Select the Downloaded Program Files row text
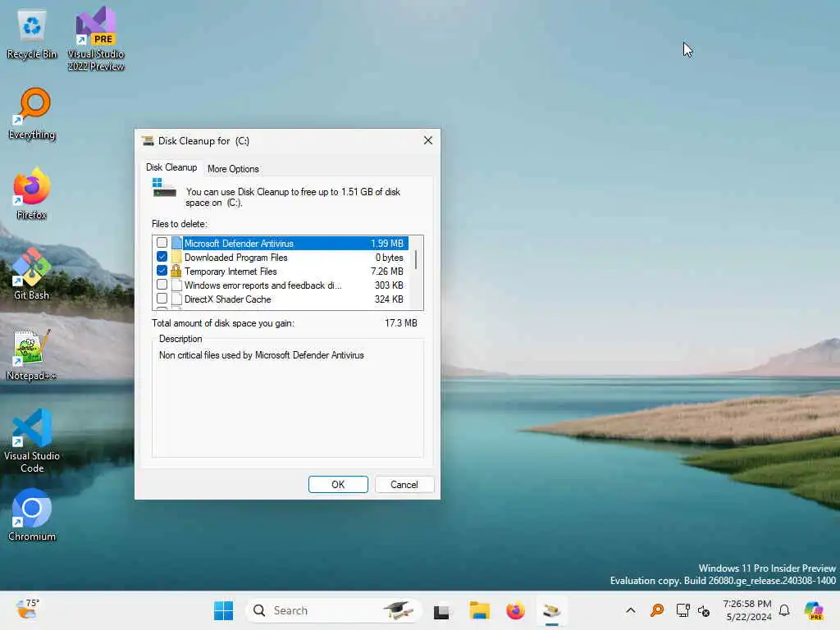840x630 pixels. tap(235, 257)
